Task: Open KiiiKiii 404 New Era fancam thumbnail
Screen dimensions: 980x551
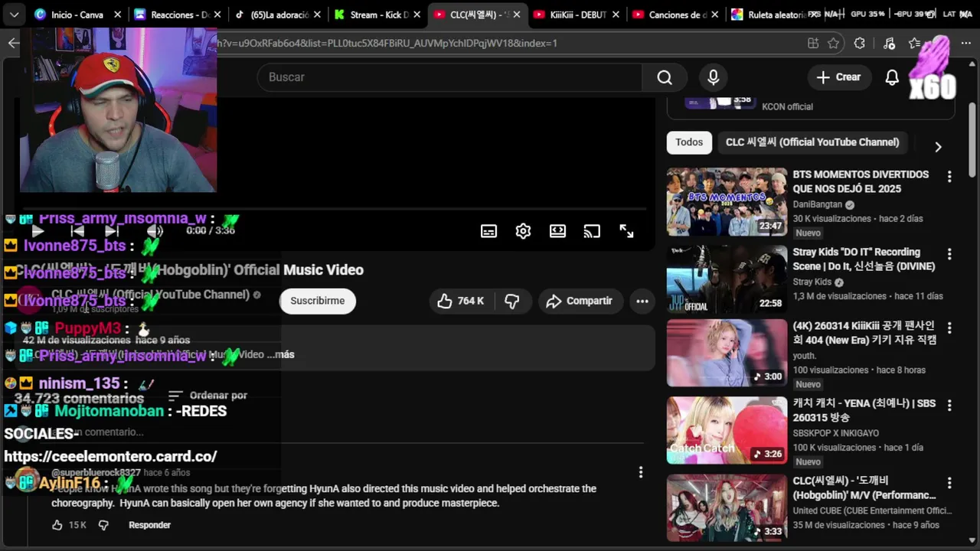Action: [727, 353]
